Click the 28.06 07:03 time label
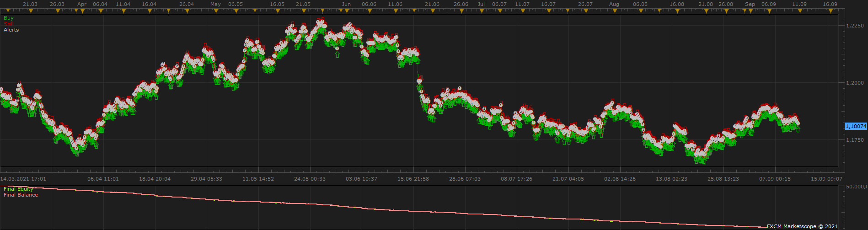This screenshot has height=230, width=868. tap(465, 179)
